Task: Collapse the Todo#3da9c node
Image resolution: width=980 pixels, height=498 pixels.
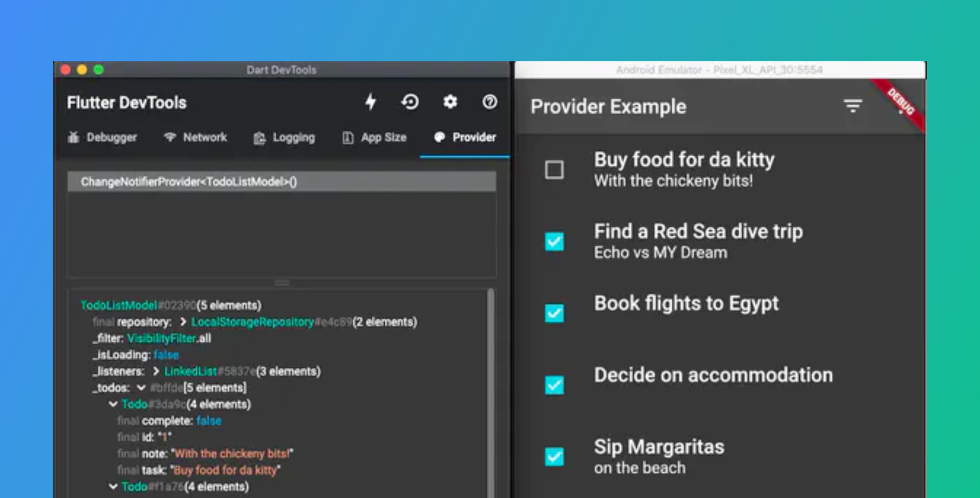Action: (113, 405)
